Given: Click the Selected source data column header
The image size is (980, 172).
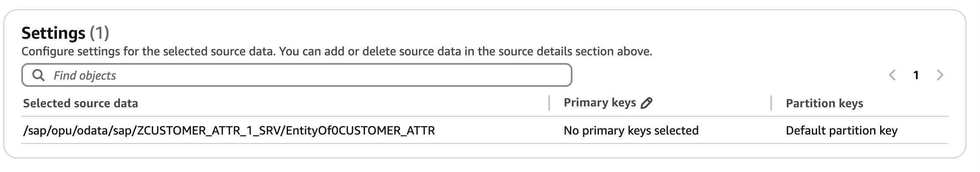Looking at the screenshot, I should pos(80,103).
